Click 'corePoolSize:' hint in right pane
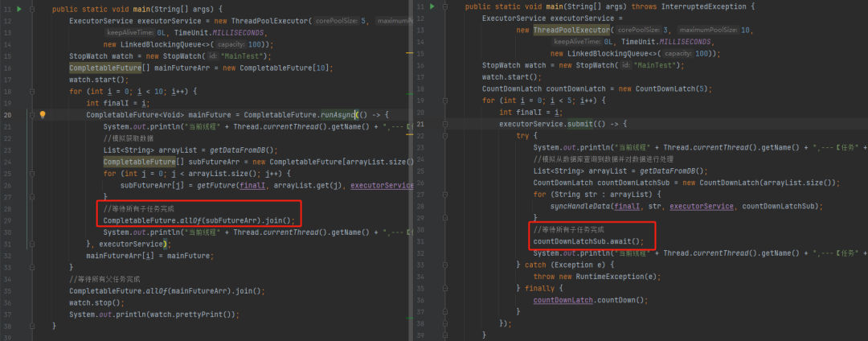Image resolution: width=868 pixels, height=341 pixels. [639, 30]
